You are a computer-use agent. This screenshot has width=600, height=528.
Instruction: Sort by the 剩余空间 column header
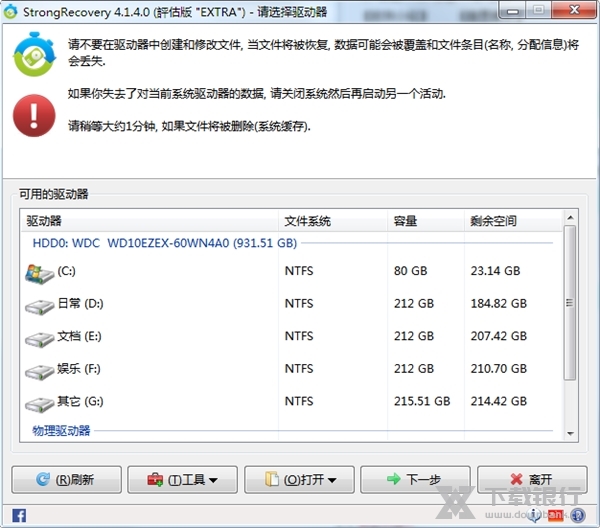[513, 221]
